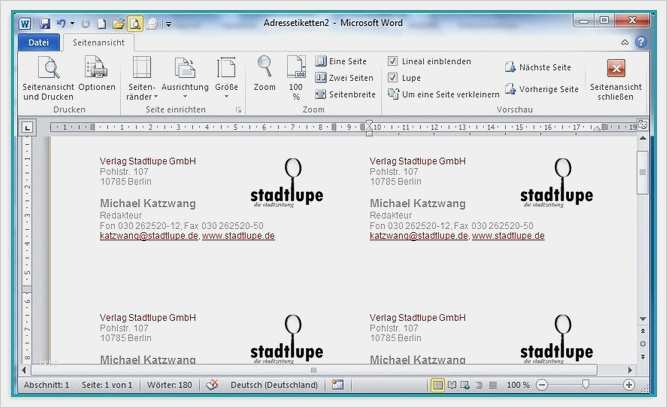The width and height of the screenshot is (667, 408).
Task: Switch to Draft view icon
Action: [x=493, y=385]
